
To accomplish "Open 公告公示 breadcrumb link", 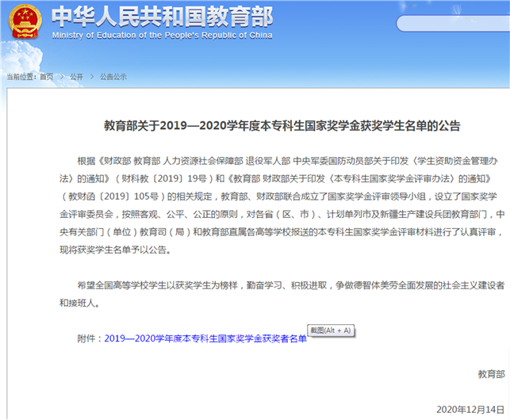I will tap(113, 77).
